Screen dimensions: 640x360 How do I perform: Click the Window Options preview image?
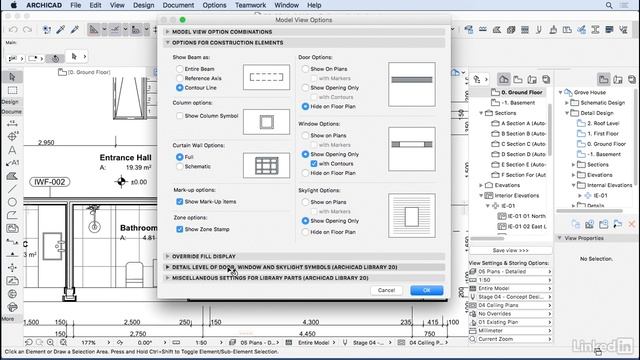[x=412, y=149]
